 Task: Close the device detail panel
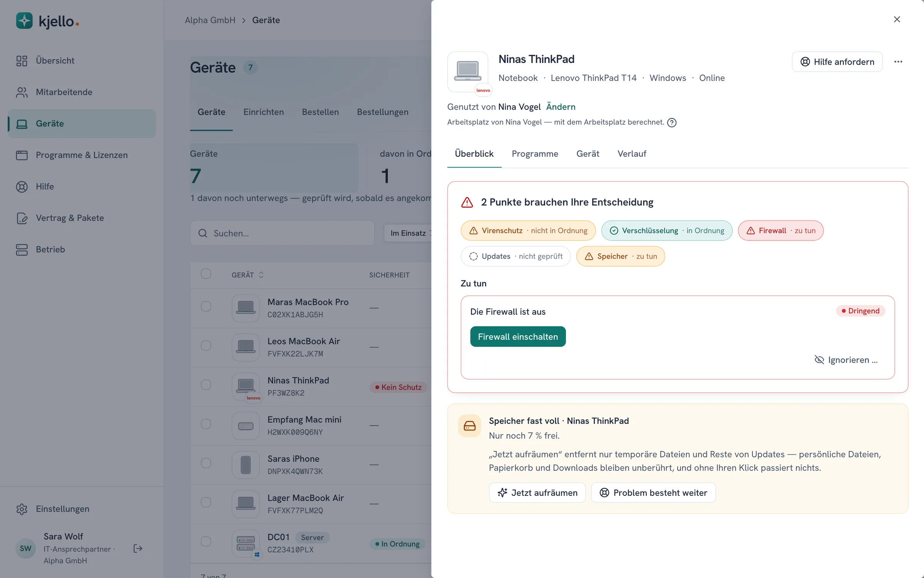[x=897, y=19]
